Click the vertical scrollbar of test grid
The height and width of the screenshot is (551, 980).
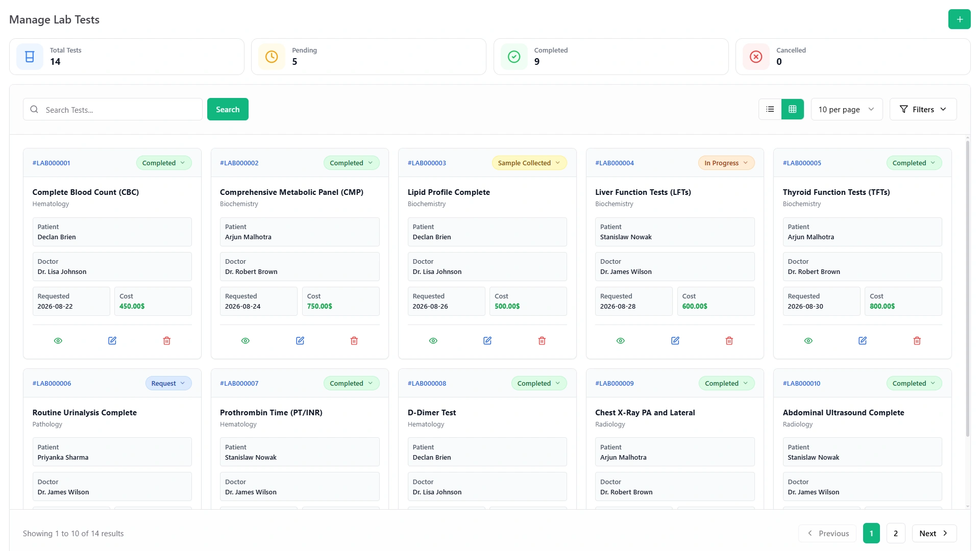click(967, 289)
